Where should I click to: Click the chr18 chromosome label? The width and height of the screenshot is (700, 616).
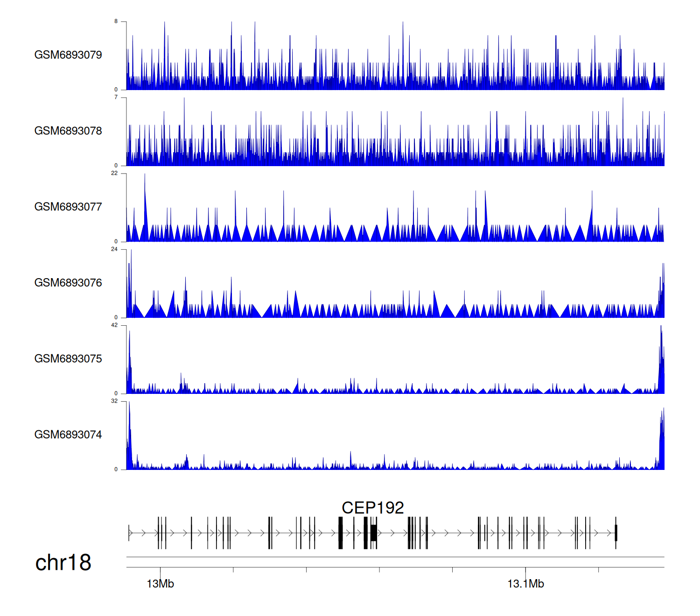click(63, 563)
